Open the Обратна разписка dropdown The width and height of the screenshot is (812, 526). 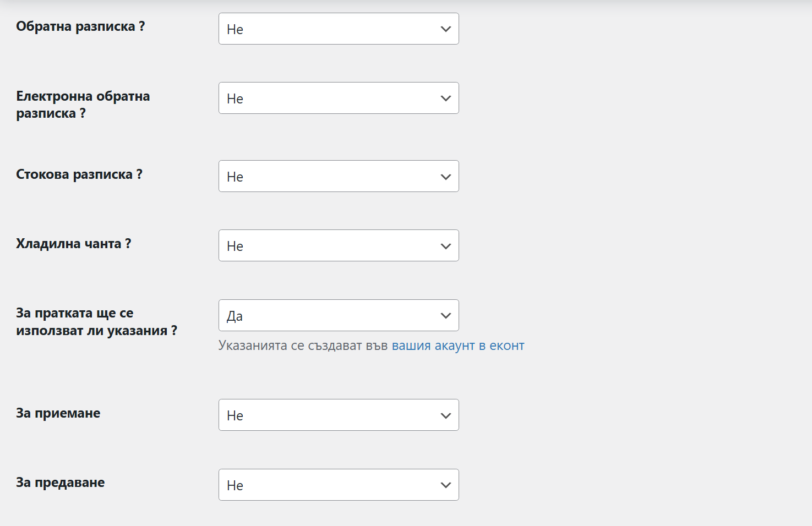(x=339, y=29)
